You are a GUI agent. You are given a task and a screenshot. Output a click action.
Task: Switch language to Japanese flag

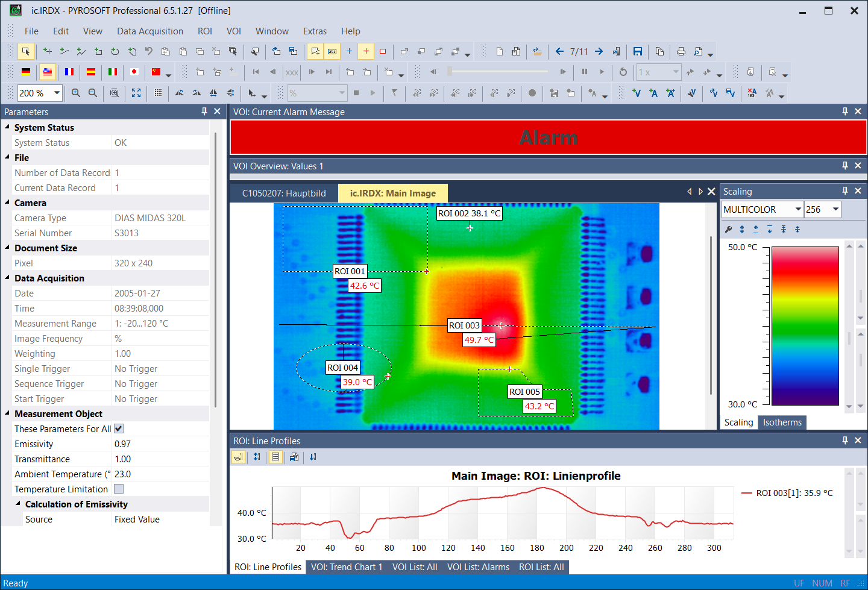(134, 72)
